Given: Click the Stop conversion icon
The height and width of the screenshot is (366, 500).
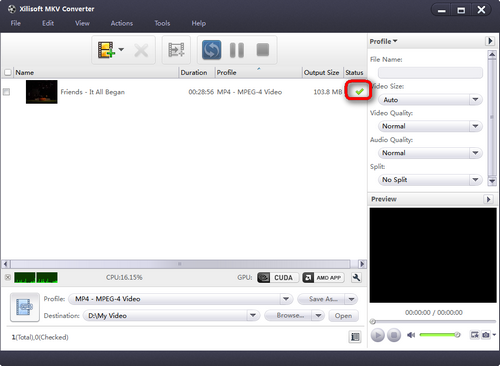Looking at the screenshot, I should tap(263, 50).
